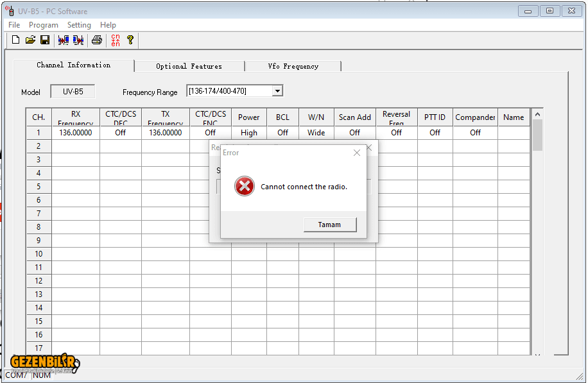This screenshot has width=588, height=383.
Task: Click TX Frequency 136.00000 in channel 1
Action: click(166, 133)
